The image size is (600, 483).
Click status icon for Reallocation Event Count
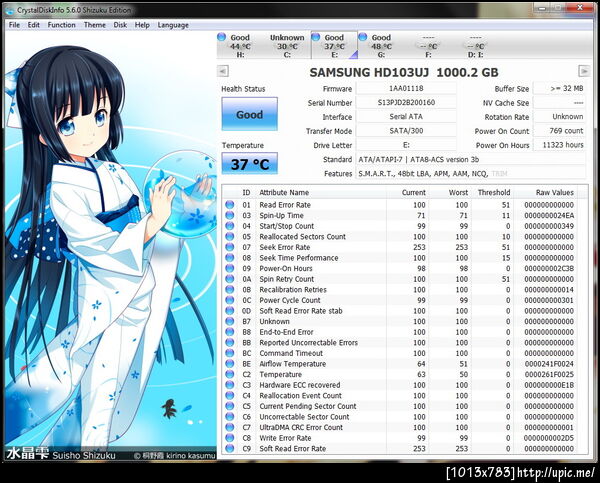click(230, 395)
